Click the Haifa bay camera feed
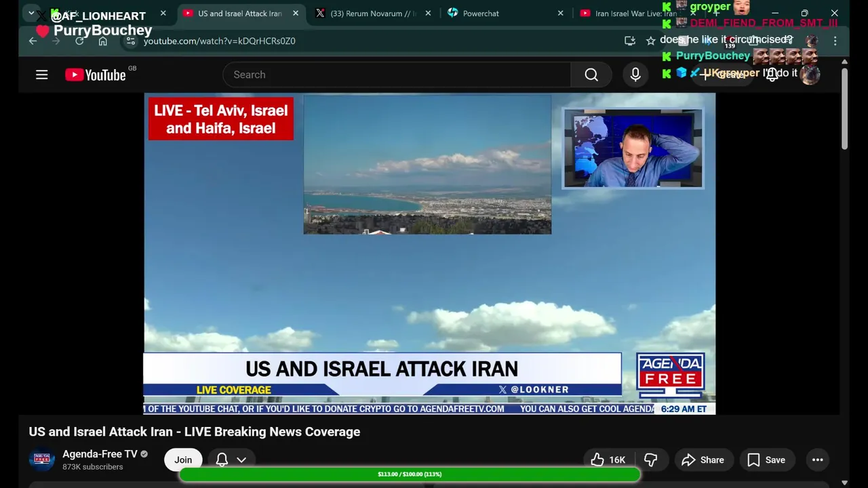This screenshot has width=868, height=488. coord(427,165)
